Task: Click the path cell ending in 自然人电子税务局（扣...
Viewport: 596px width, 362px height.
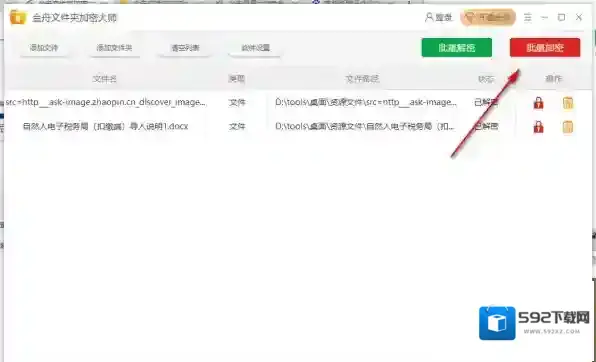Action: pyautogui.click(x=365, y=126)
